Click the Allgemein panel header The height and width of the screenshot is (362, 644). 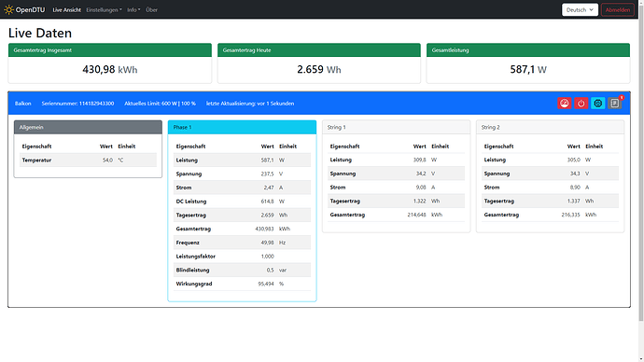click(88, 127)
